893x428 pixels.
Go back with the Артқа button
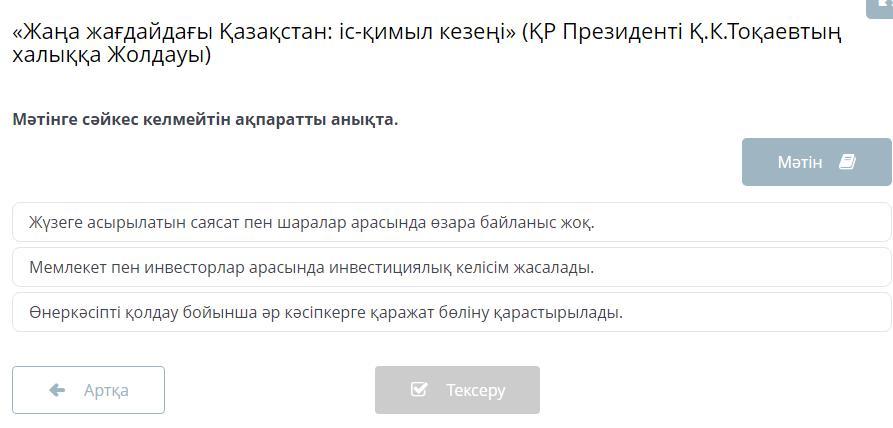[x=88, y=390]
